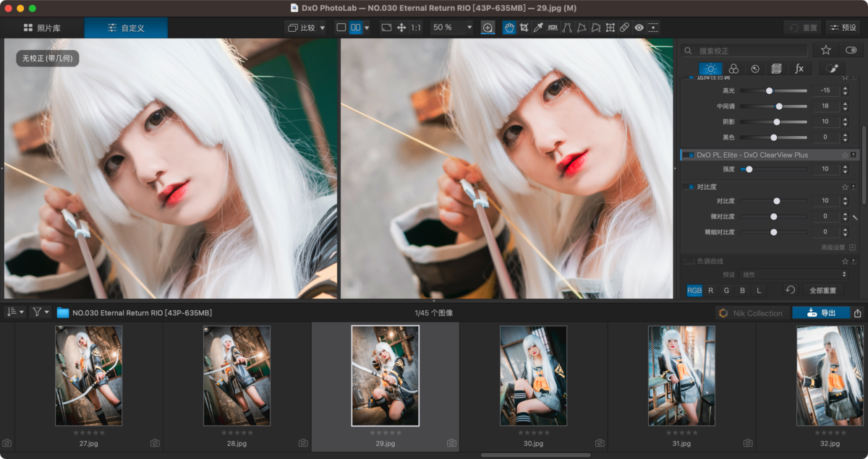Open the local adjustments brush palette

pos(832,69)
